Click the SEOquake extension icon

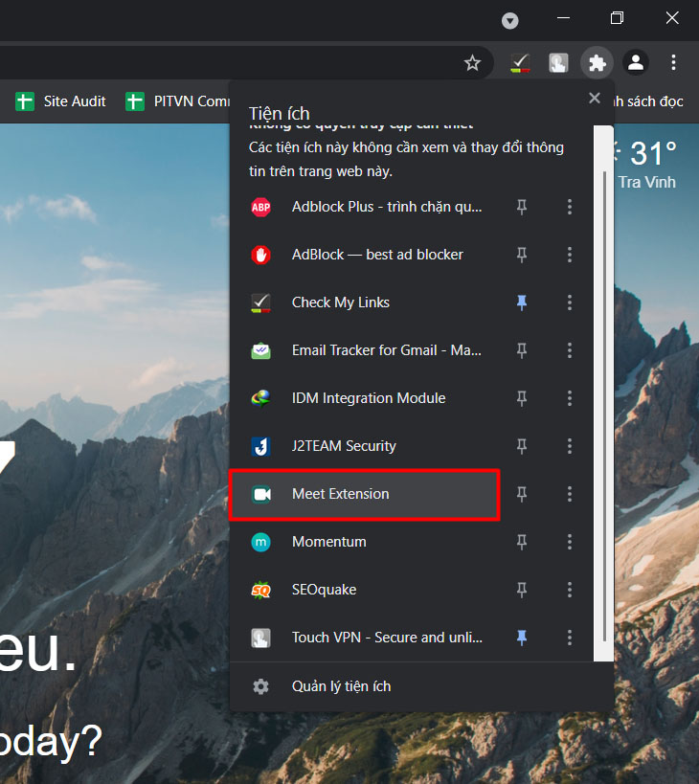click(x=260, y=590)
